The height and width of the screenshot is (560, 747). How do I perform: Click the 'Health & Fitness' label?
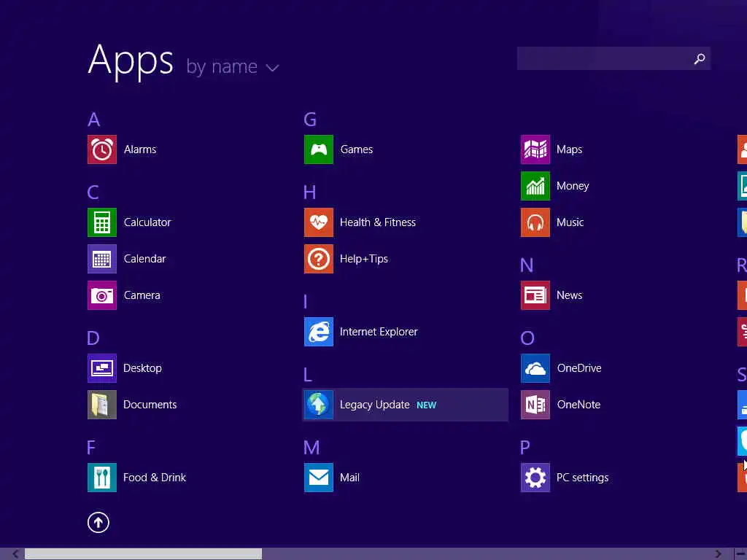coord(378,222)
